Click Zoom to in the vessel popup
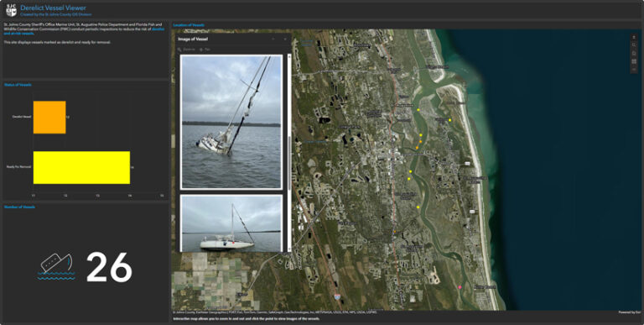 click(186, 50)
